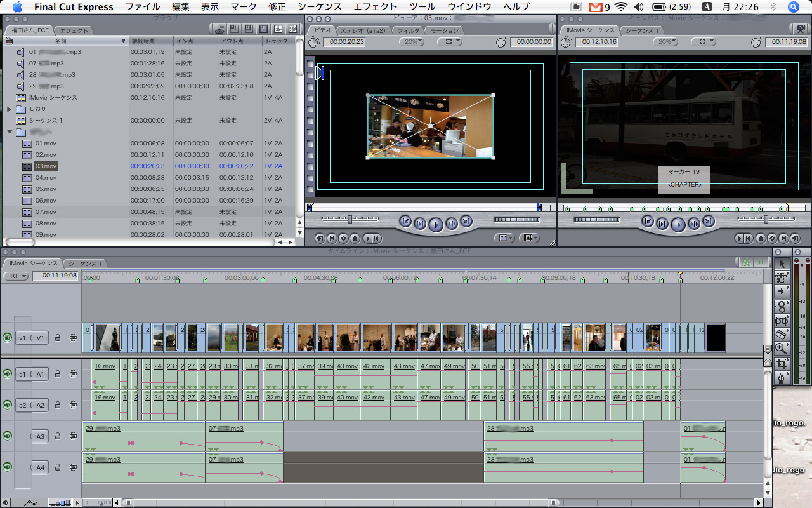Activate the Pen tool
This screenshot has height=508, width=812.
pyautogui.click(x=782, y=378)
